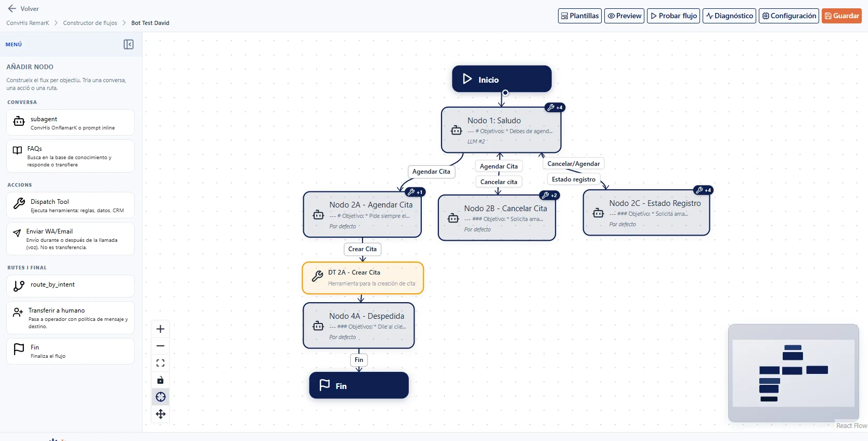Go to ConvHis RemarK breadcrumb
The width and height of the screenshot is (868, 441).
tap(28, 23)
